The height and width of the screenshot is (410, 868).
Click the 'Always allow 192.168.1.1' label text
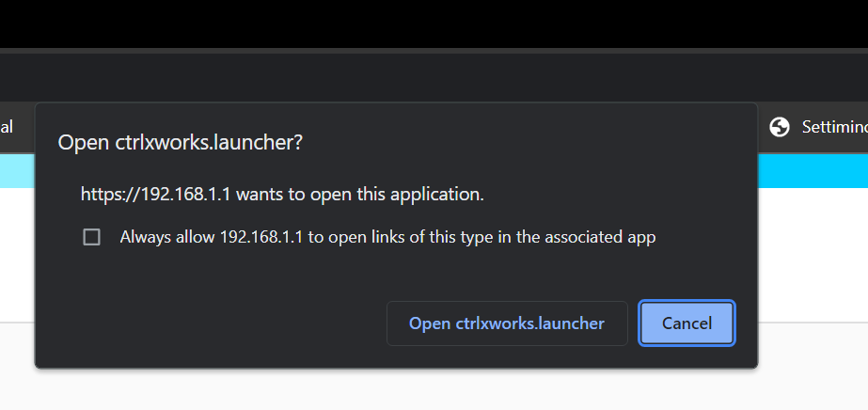click(x=387, y=237)
